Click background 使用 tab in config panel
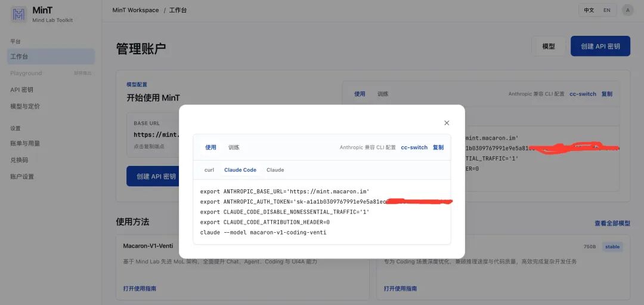This screenshot has width=644, height=305. [x=360, y=94]
